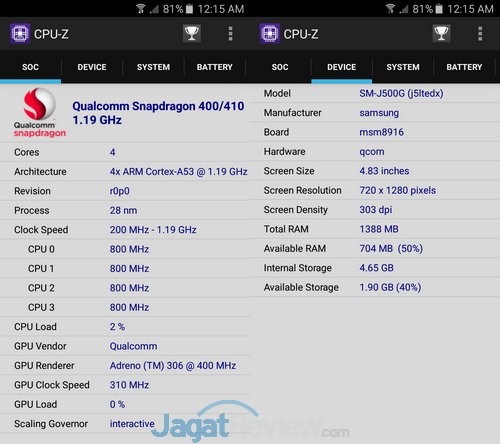Switch to BATTERY tab in right screen
This screenshot has height=444, width=500.
pyautogui.click(x=464, y=67)
